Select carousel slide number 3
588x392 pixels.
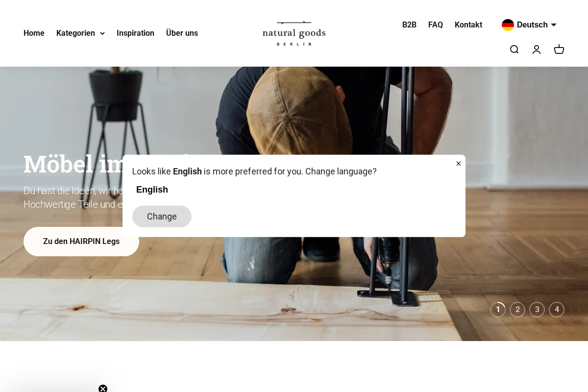click(x=537, y=310)
